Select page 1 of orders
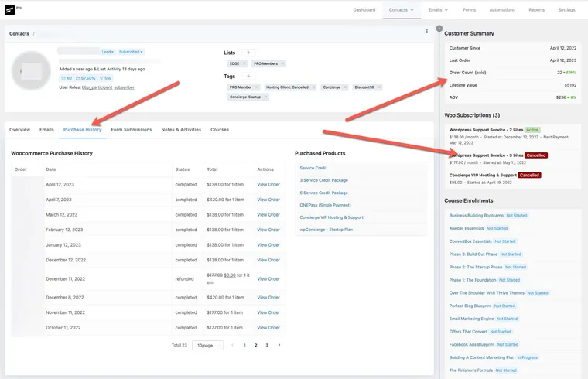This screenshot has width=588, height=379. click(244, 345)
